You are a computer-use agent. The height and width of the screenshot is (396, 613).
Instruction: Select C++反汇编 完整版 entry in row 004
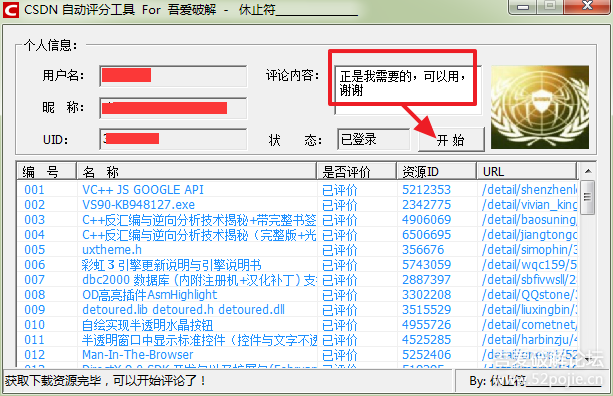coord(199,235)
